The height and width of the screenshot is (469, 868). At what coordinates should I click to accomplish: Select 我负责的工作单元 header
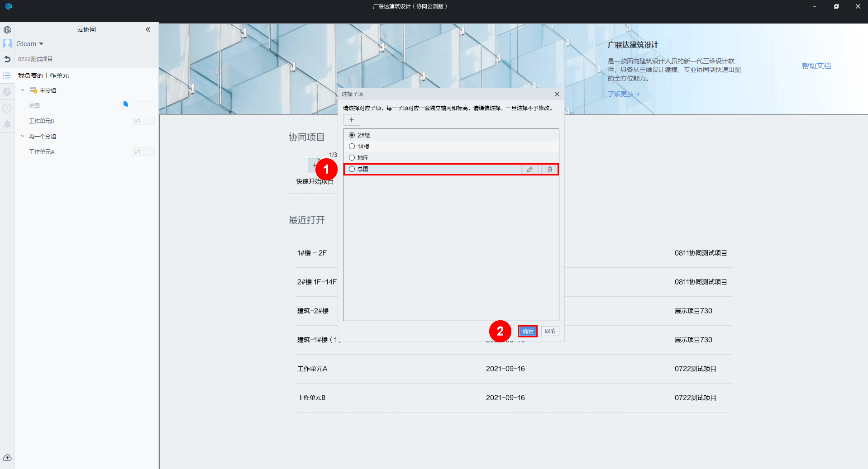point(43,76)
